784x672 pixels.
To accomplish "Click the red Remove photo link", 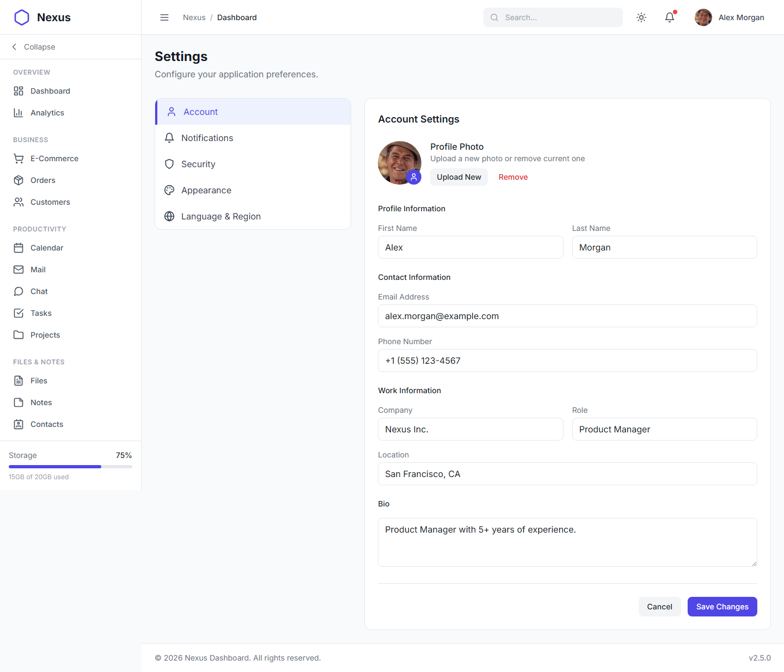I will pos(513,177).
